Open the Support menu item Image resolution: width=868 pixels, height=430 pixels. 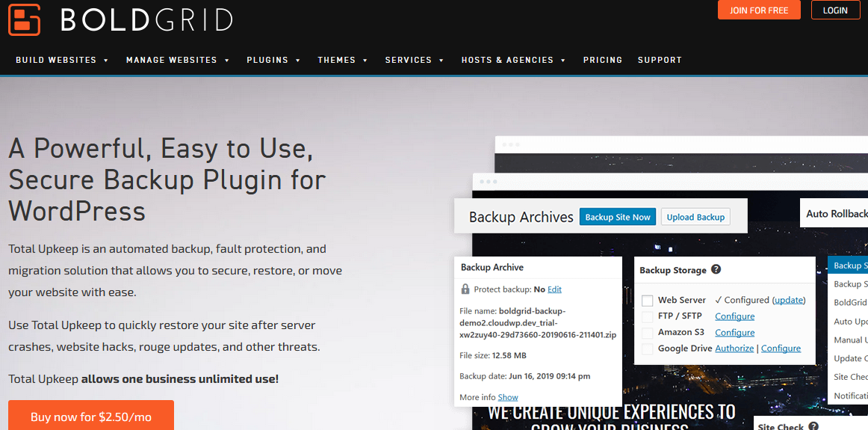pyautogui.click(x=660, y=60)
